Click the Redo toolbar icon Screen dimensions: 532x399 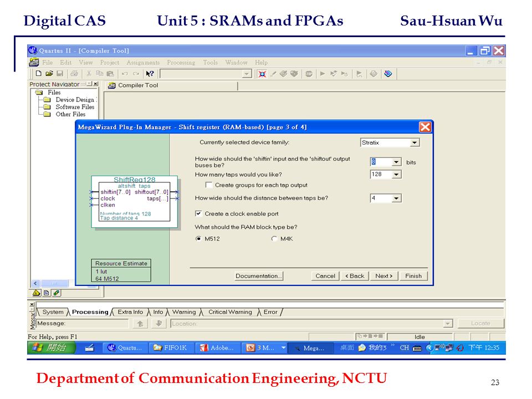[x=136, y=73]
